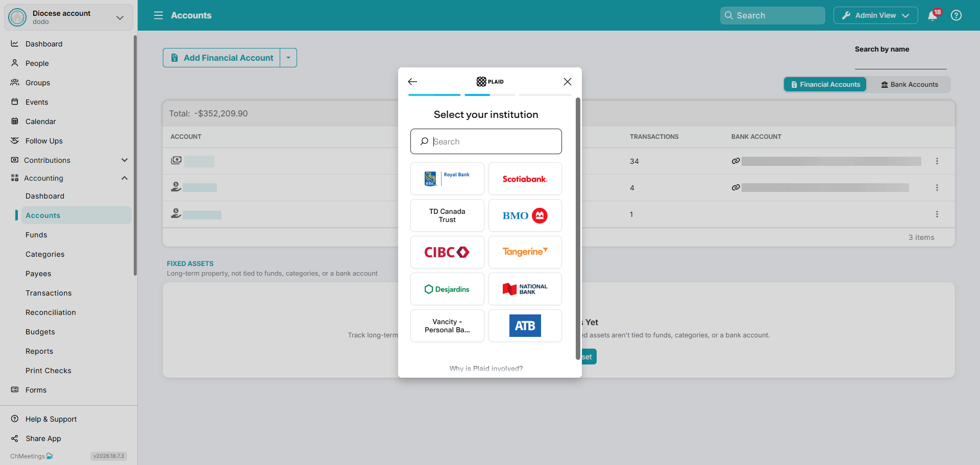Select Vancity Personal Banking

click(447, 326)
